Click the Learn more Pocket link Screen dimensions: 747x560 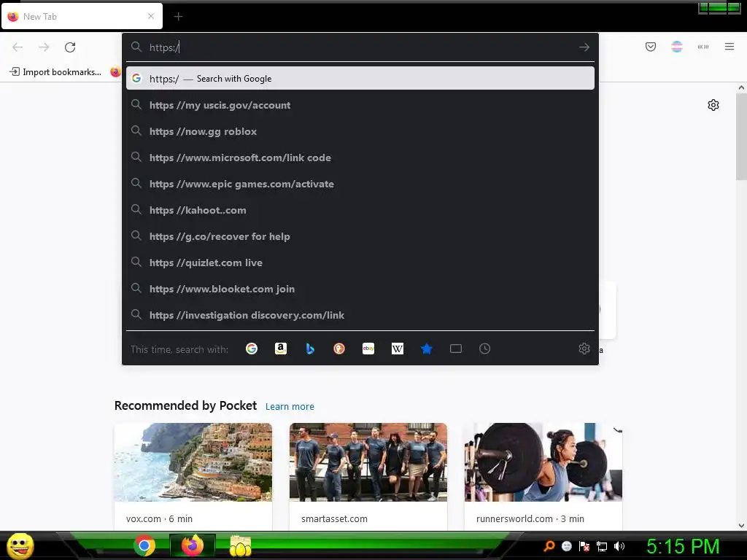coord(290,406)
